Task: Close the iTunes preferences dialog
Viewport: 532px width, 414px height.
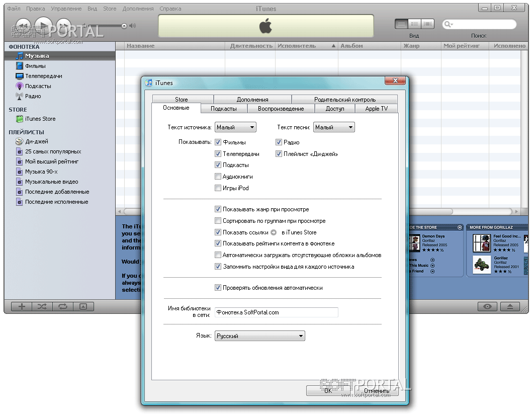Action: pos(395,80)
